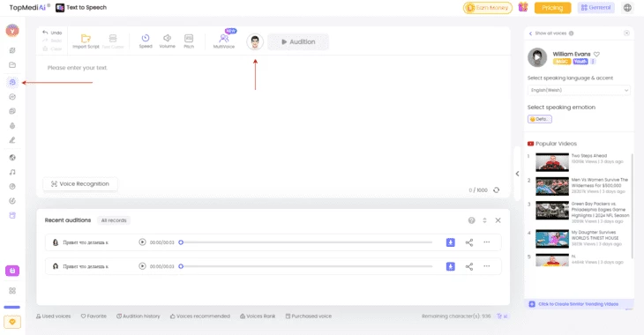
Task: Click the TopMediAi logo
Action: click(30, 7)
